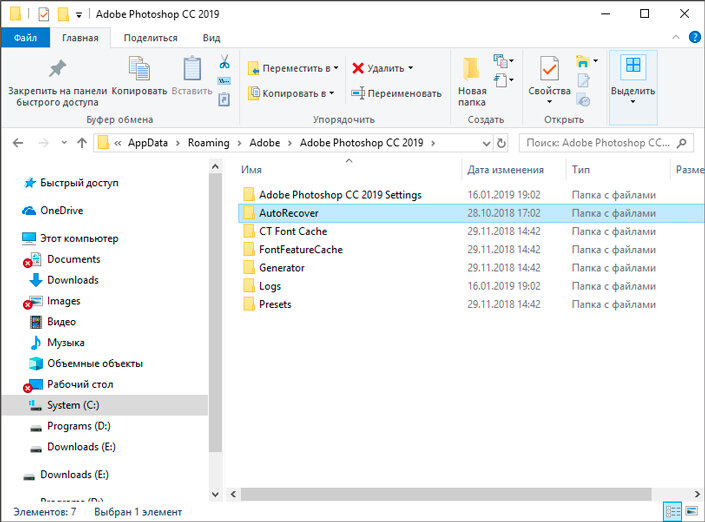Customize quick access toolbar dropdown arrow
Viewport: 705px width, 522px height.
(x=79, y=15)
